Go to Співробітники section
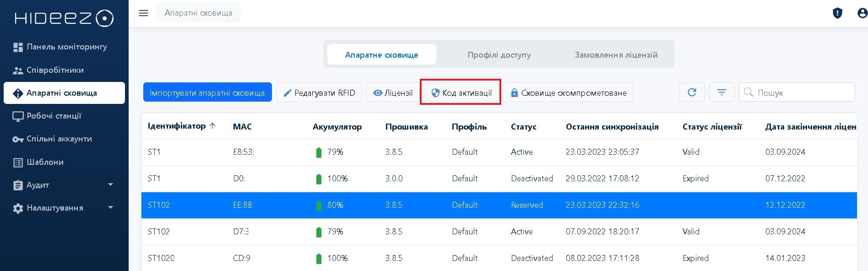The height and width of the screenshot is (271, 868). [55, 70]
